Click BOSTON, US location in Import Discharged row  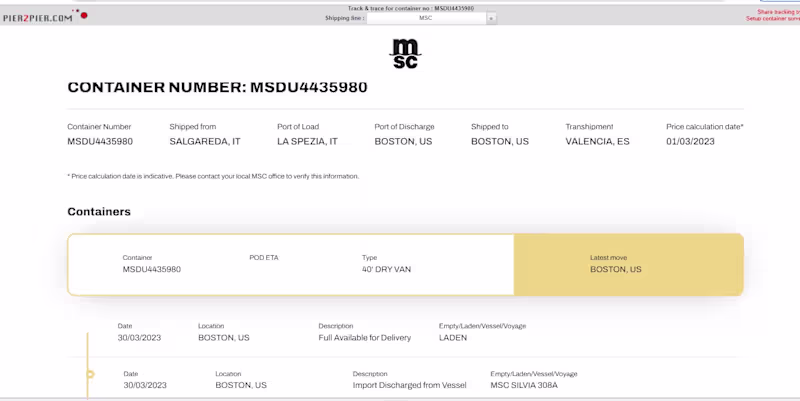pos(241,385)
